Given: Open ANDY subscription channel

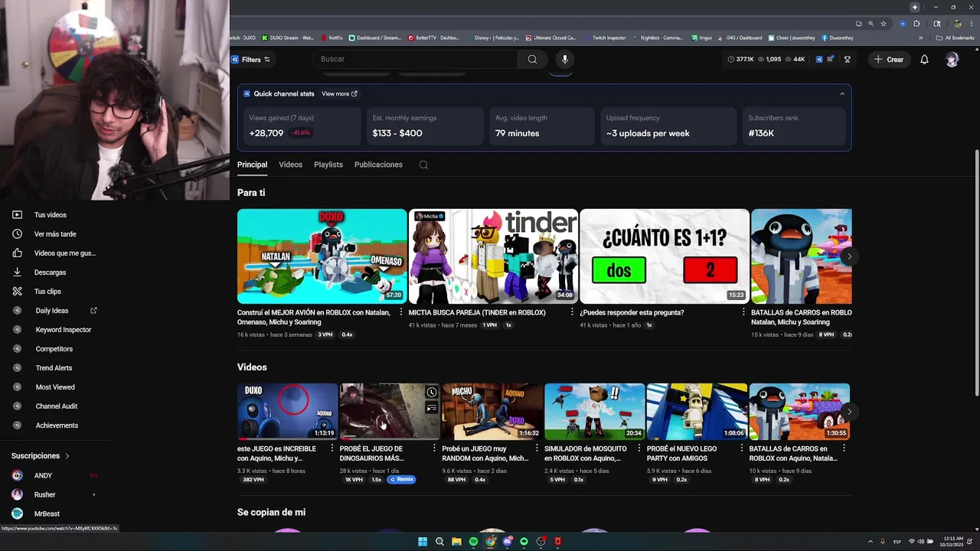Looking at the screenshot, I should click(43, 475).
